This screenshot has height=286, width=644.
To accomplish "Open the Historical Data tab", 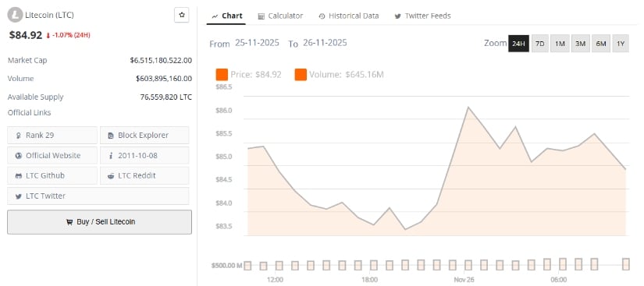I will [348, 16].
